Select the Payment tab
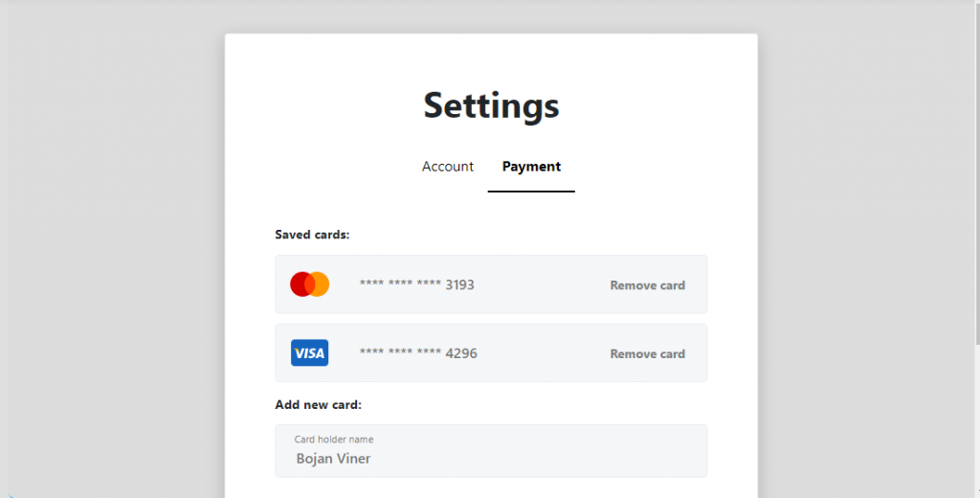Viewport: 980px width, 498px height. pos(531,167)
